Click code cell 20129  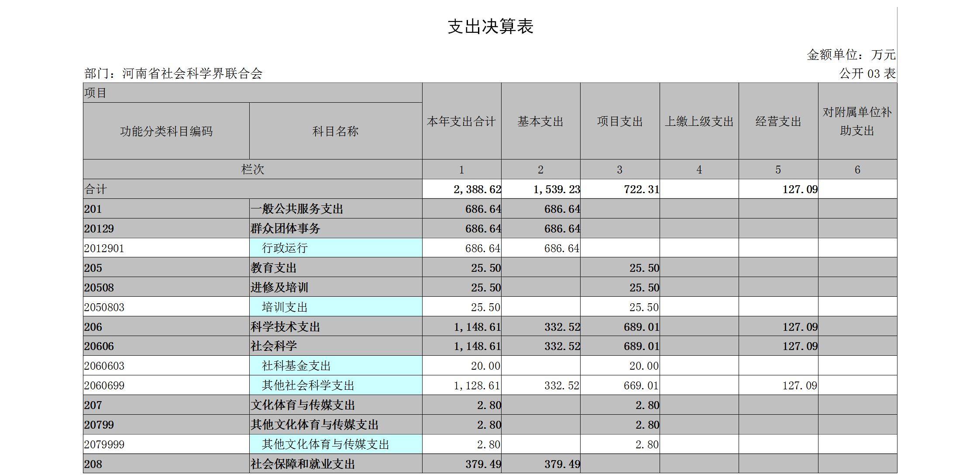pos(166,228)
